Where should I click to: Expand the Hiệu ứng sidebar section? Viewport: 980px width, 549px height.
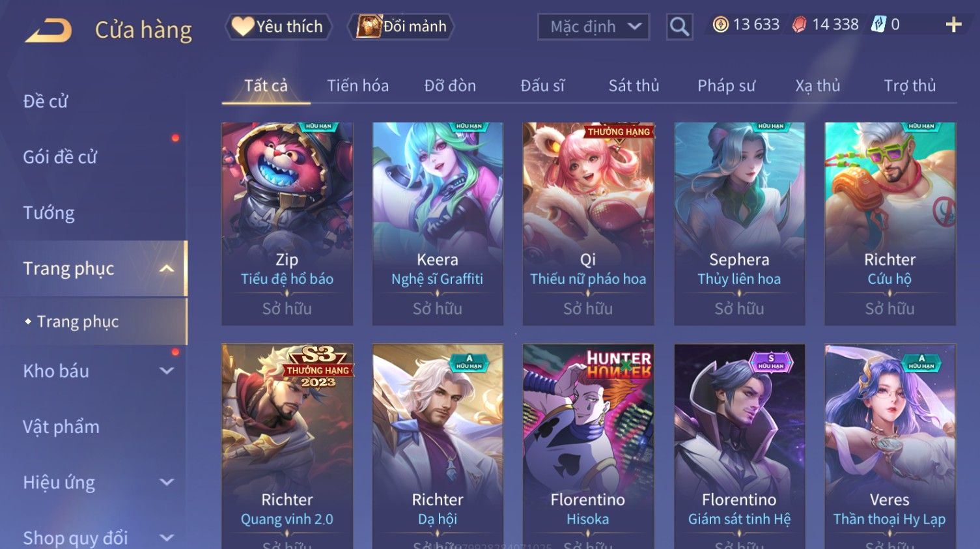pyautogui.click(x=167, y=483)
